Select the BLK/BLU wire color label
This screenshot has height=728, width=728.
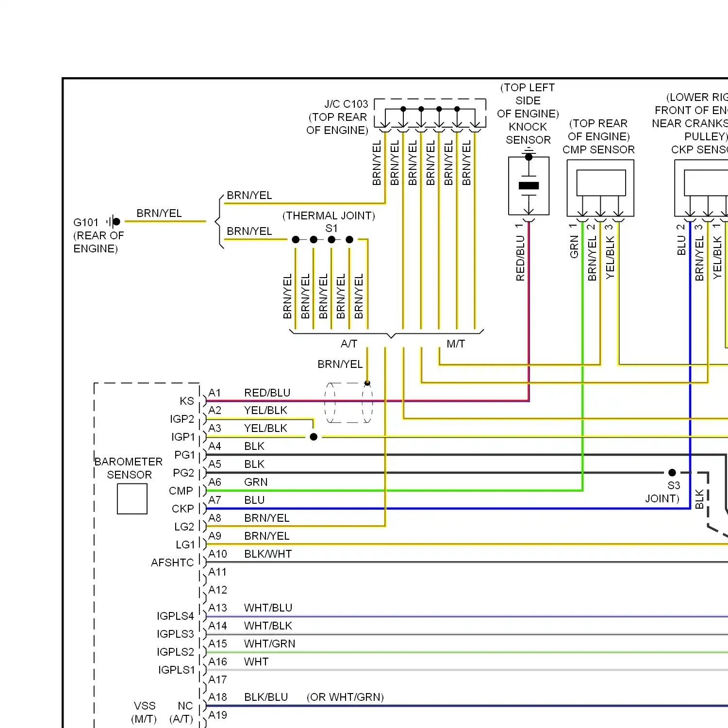point(266,697)
